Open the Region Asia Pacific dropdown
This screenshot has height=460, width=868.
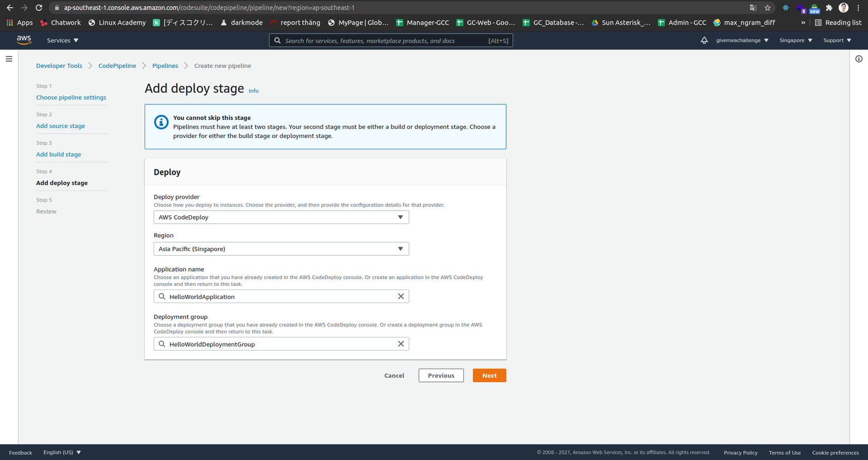click(281, 248)
